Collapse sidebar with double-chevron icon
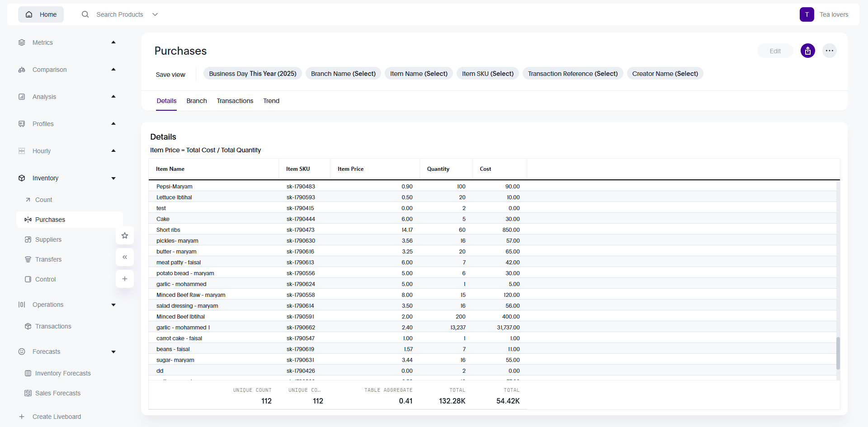This screenshot has height=427, width=868. [x=125, y=257]
